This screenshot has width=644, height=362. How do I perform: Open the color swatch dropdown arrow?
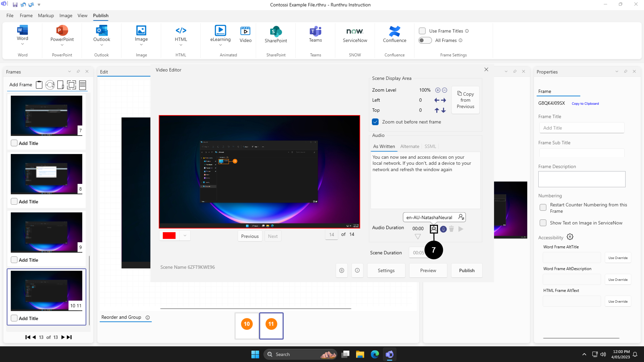click(185, 236)
